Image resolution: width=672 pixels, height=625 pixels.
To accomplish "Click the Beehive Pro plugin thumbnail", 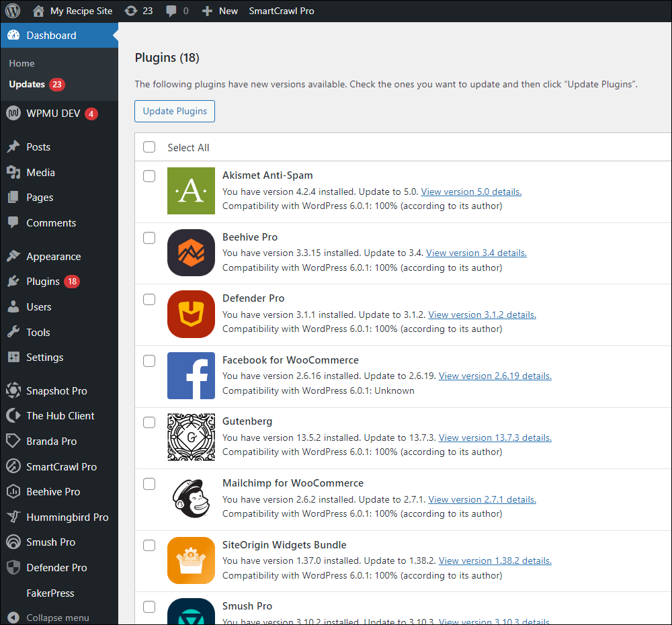I will pos(191,253).
